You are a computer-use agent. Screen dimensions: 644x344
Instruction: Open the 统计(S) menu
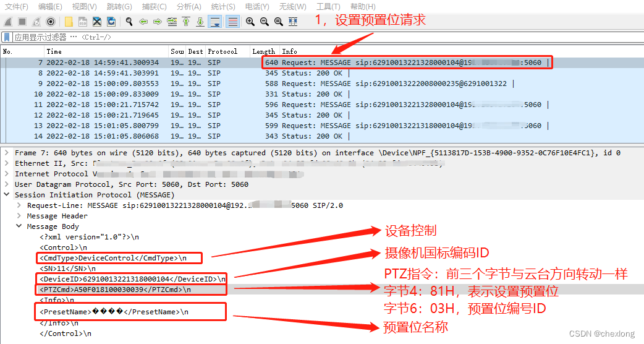tap(223, 7)
